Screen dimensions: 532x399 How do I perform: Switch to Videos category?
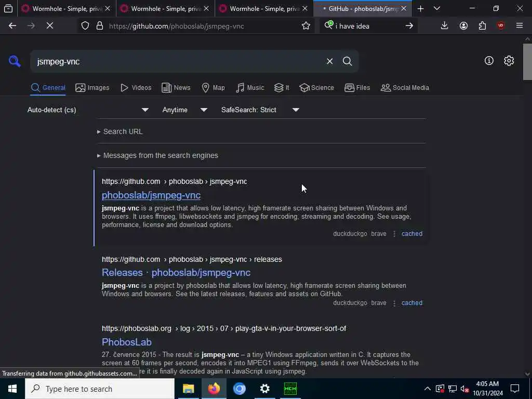(x=136, y=87)
